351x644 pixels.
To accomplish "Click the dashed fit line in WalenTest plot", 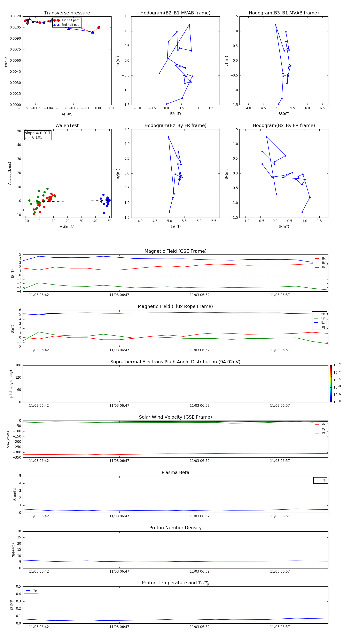I will point(67,201).
